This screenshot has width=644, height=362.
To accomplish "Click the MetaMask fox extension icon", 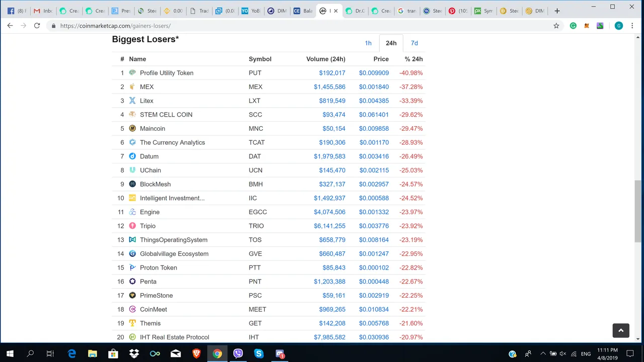I will (x=587, y=26).
